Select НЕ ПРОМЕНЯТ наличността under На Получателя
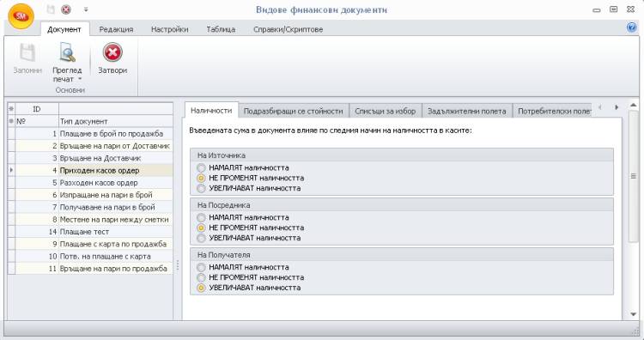Image resolution: width=644 pixels, height=340 pixels. pos(201,277)
